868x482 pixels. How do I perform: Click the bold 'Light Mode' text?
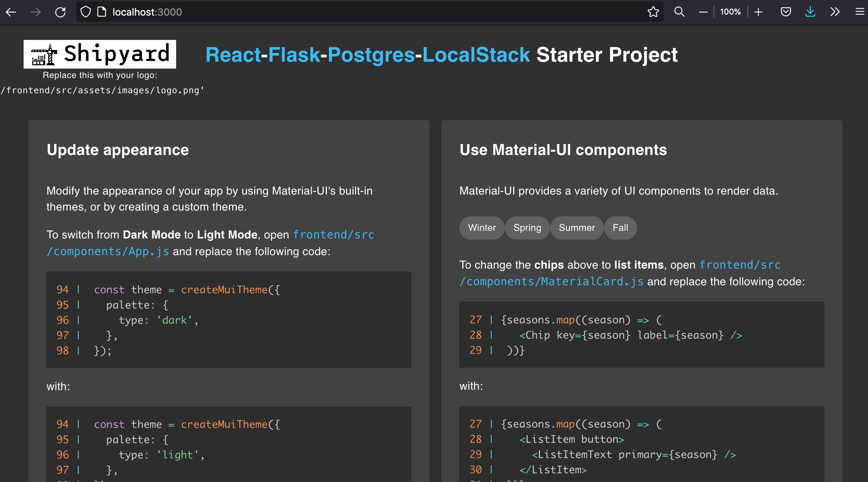click(x=227, y=235)
